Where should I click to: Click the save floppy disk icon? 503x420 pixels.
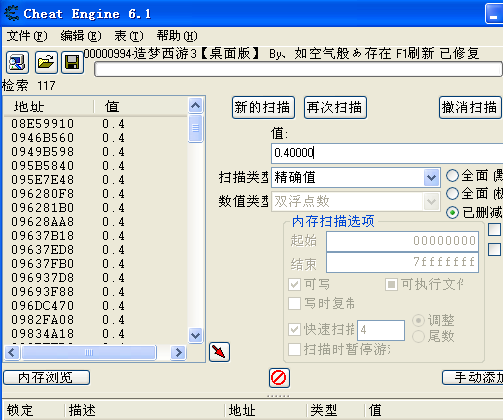pyautogui.click(x=72, y=62)
